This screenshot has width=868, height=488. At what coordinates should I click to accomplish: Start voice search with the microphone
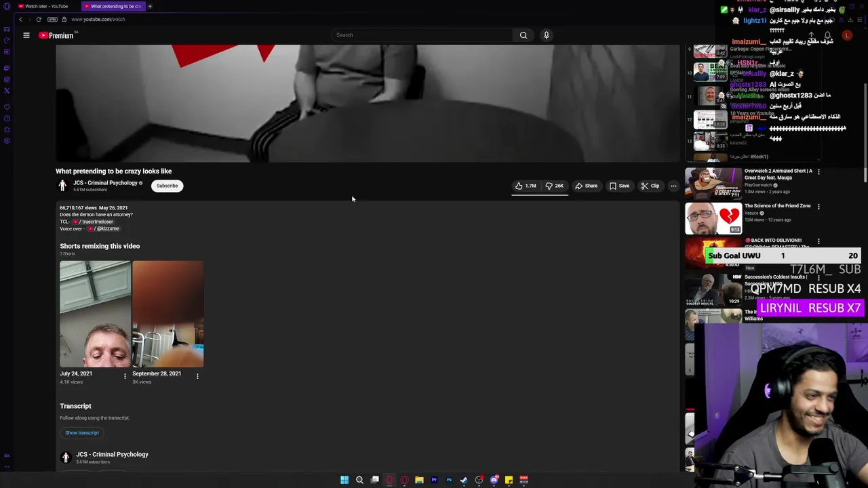click(546, 35)
